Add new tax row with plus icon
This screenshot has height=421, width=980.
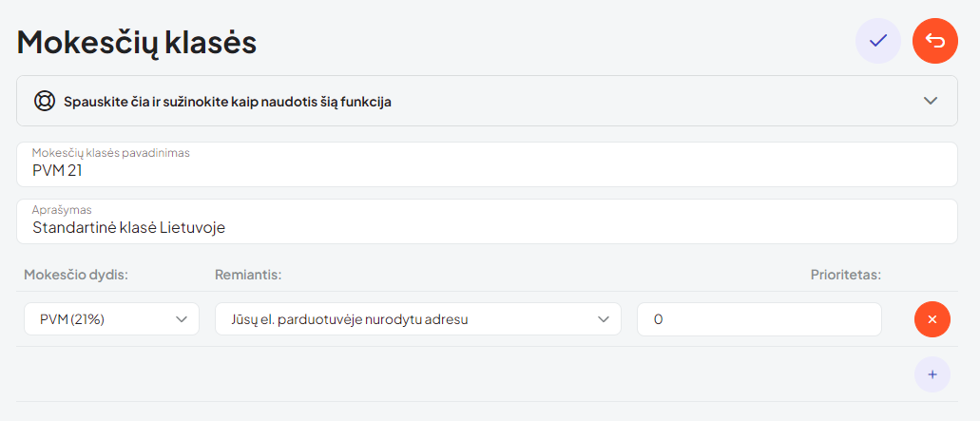tap(932, 374)
